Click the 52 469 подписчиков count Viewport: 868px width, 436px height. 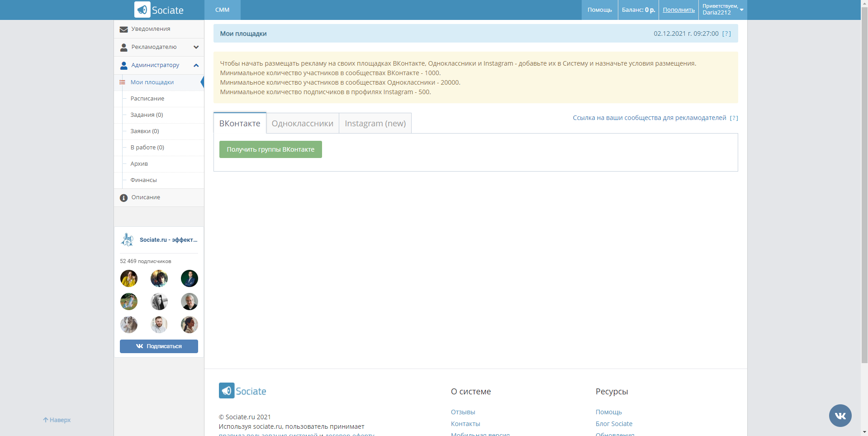[x=146, y=261]
